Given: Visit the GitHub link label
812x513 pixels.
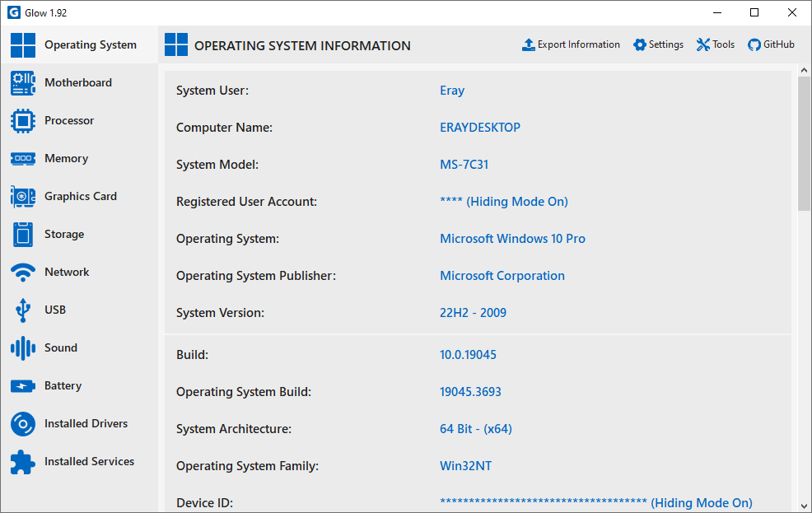Looking at the screenshot, I should (x=779, y=44).
